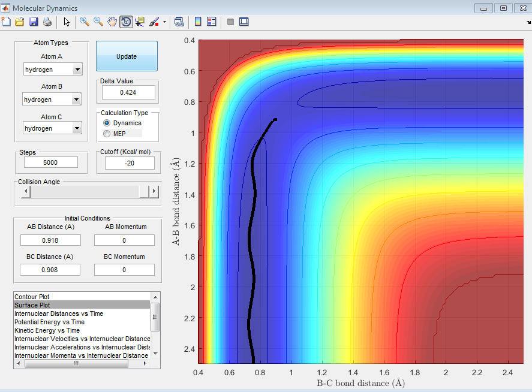Choose Contour Plot from the plot list
This screenshot has height=392, width=532.
(32, 297)
